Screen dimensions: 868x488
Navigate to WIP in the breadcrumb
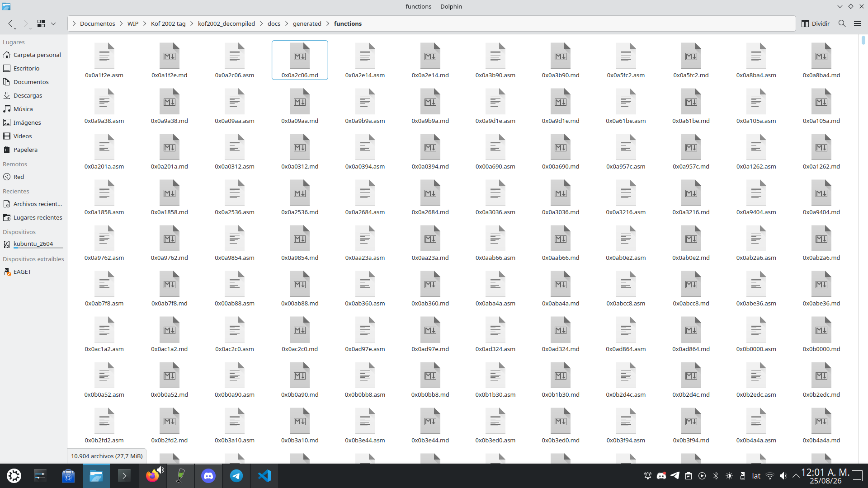click(x=133, y=23)
